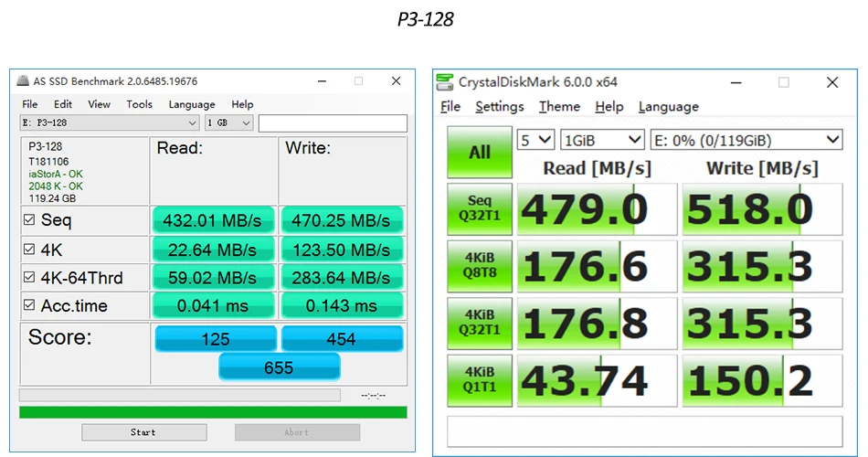This screenshot has height=457, width=868.
Task: Click the empty comment field in CrystalDiskMark
Action: click(645, 431)
